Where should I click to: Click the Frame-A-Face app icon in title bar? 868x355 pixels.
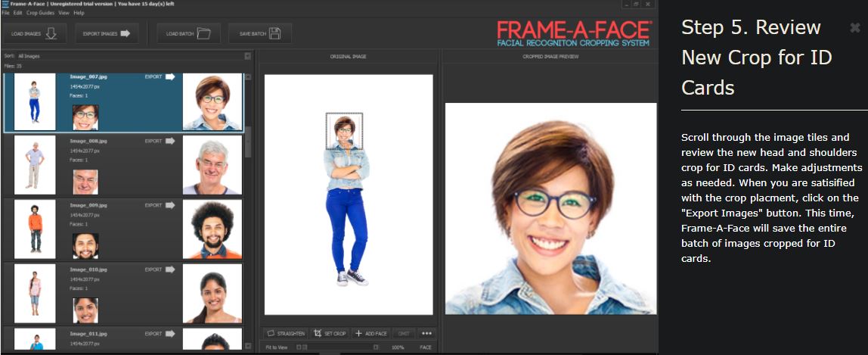click(5, 3)
